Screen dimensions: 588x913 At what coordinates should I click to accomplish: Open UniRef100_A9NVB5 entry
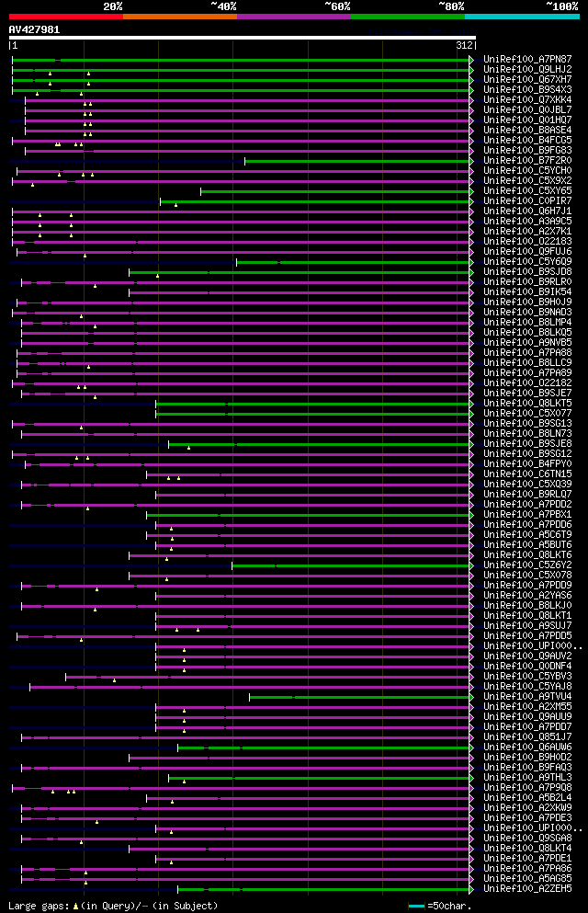coord(527,343)
